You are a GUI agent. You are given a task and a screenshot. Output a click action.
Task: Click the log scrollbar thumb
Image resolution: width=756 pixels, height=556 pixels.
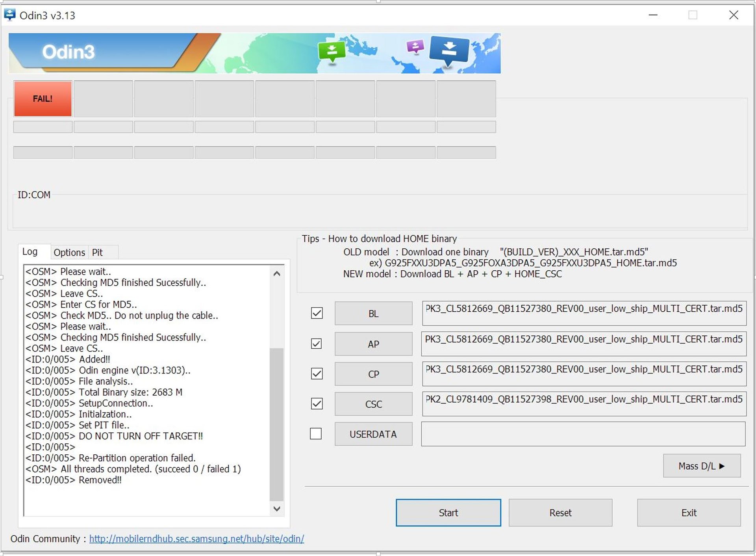tap(277, 424)
